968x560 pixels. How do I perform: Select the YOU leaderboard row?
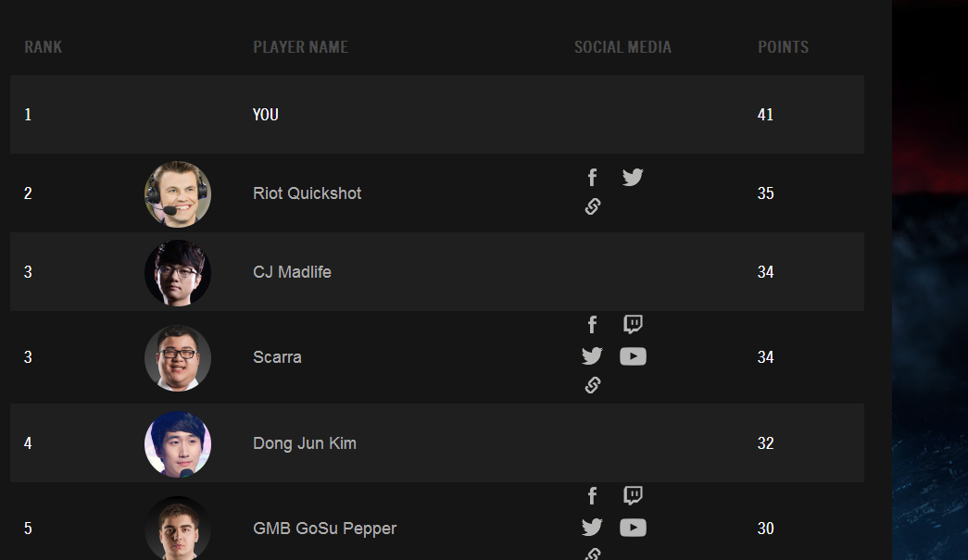point(437,115)
